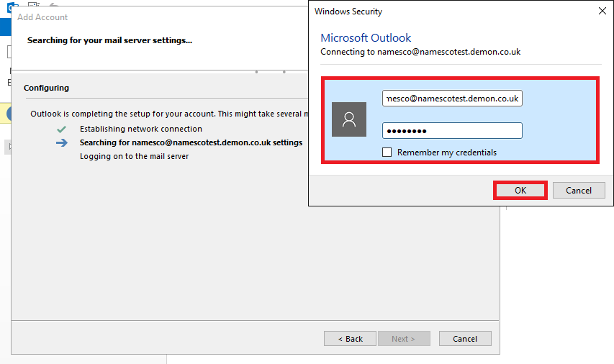Screen dimensions: 614x364
Task: Select 'Searching for namesco@namescotest.demon.co.uk settings' text
Action: (x=191, y=142)
